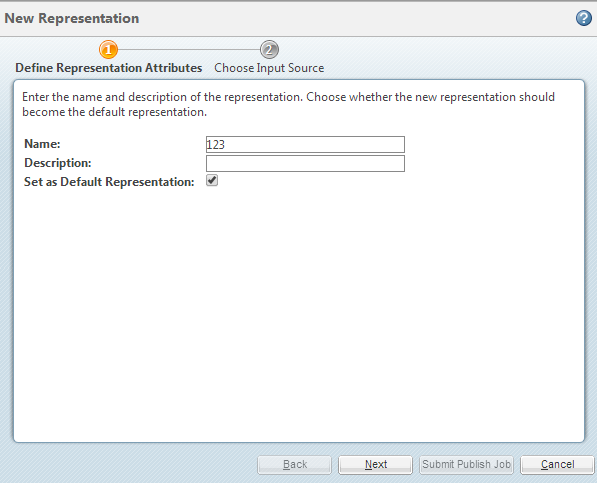Click the disabled Back button

[294, 465]
